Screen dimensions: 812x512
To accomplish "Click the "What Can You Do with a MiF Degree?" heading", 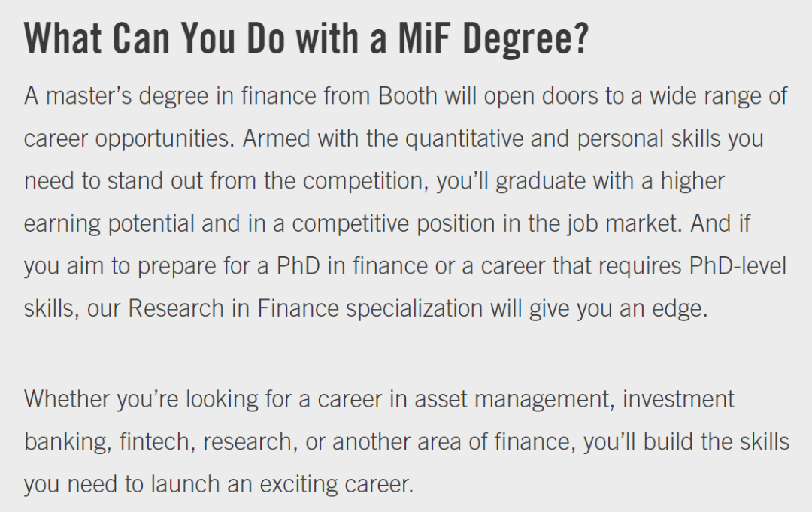I will (307, 39).
